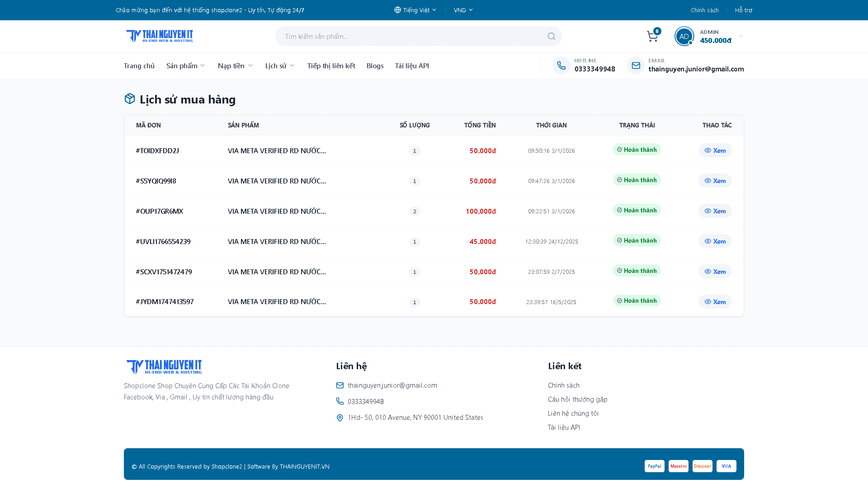Click navbar email thainguyen.junior@gmail.com

696,69
